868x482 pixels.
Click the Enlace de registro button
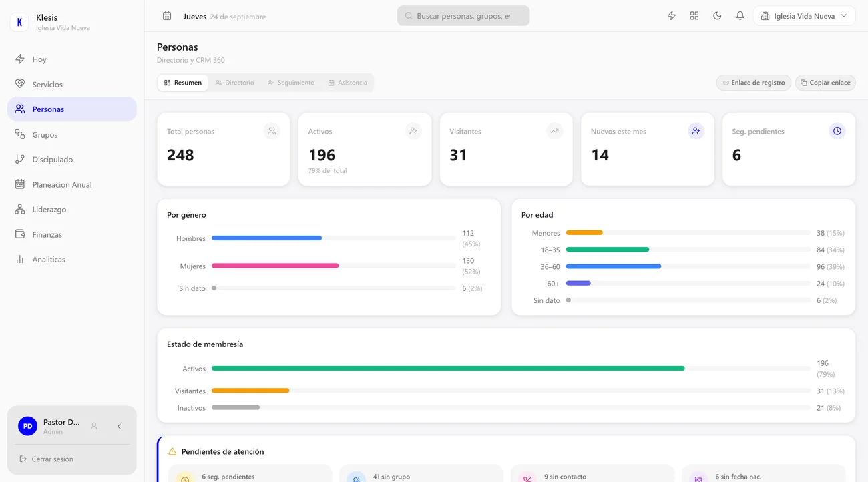point(754,83)
